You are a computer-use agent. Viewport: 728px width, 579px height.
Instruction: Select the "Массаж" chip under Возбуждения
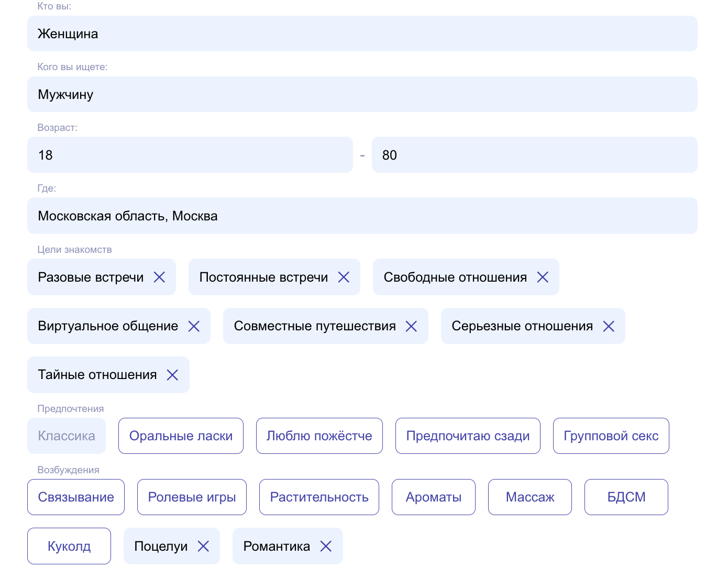[530, 497]
